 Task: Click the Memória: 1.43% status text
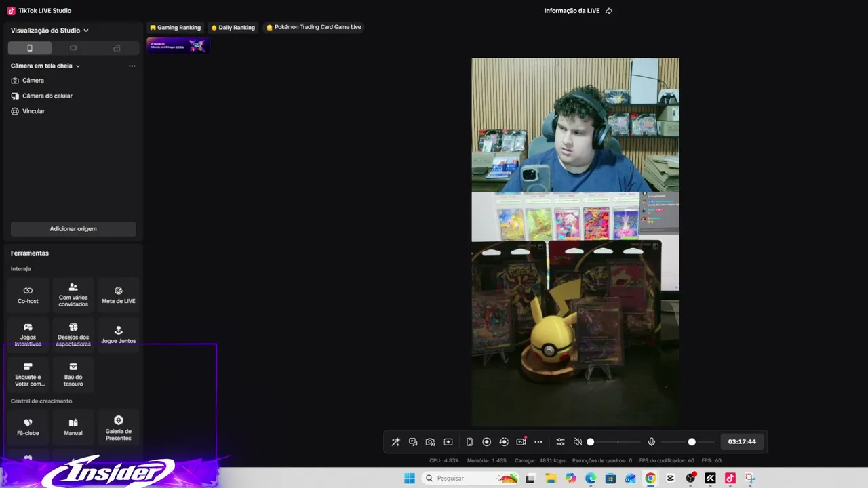tap(487, 461)
